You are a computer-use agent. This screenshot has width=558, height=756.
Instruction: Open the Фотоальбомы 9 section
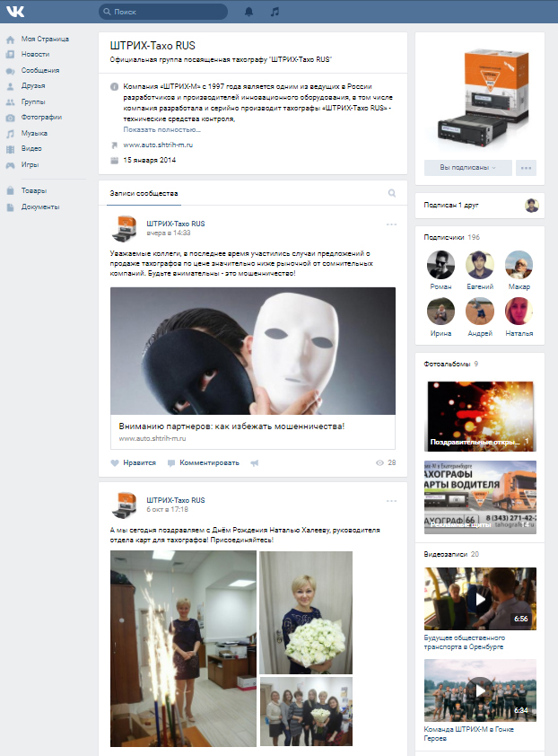[451, 364]
